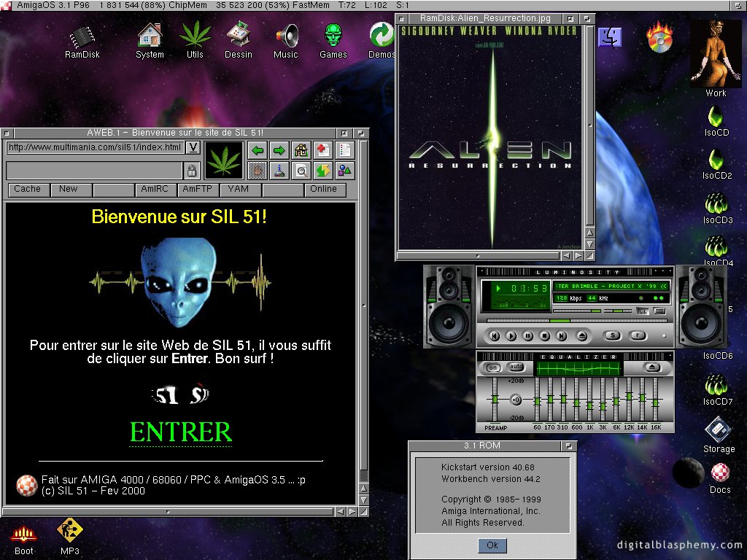Click the browser Forward arrow button
This screenshot has height=560, width=747.
[279, 150]
